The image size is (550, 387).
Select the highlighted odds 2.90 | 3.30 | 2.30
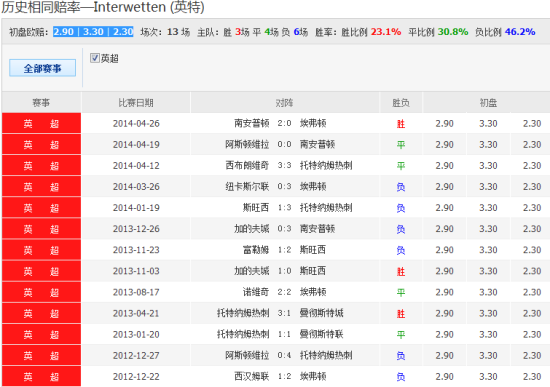[x=93, y=32]
